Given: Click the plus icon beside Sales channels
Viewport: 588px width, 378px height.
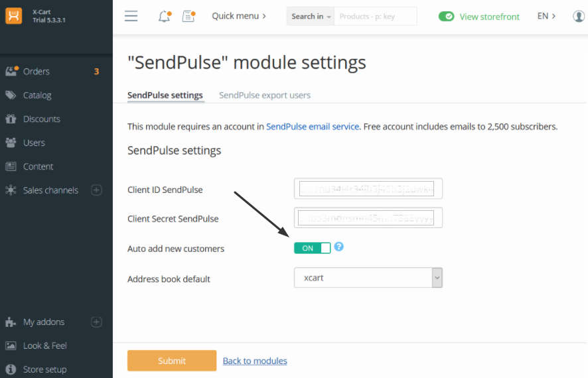Looking at the screenshot, I should tap(96, 190).
